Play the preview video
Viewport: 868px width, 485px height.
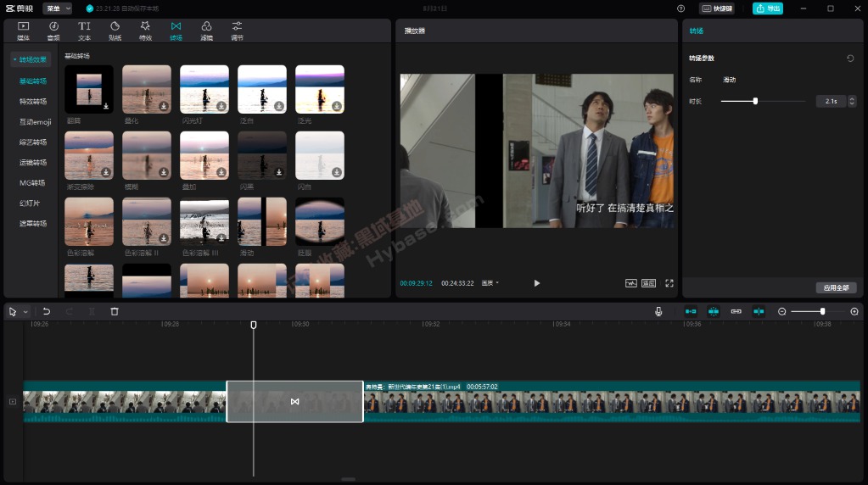536,283
